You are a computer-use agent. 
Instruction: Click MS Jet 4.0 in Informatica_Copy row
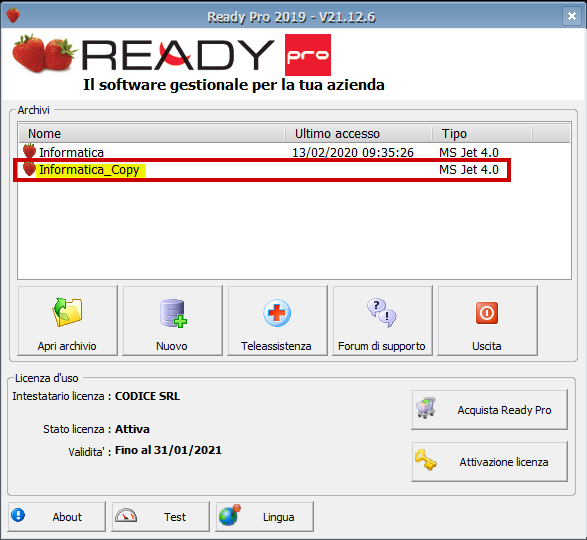[x=469, y=170]
